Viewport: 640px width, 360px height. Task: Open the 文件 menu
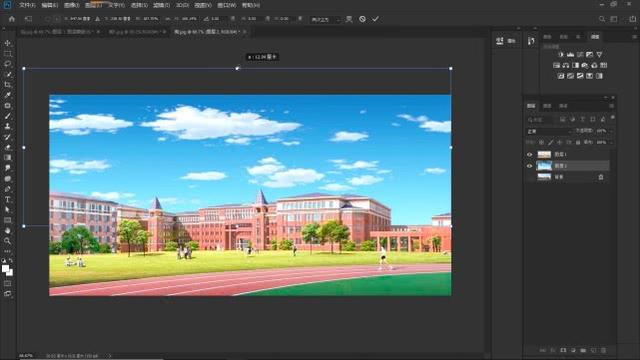(x=27, y=5)
